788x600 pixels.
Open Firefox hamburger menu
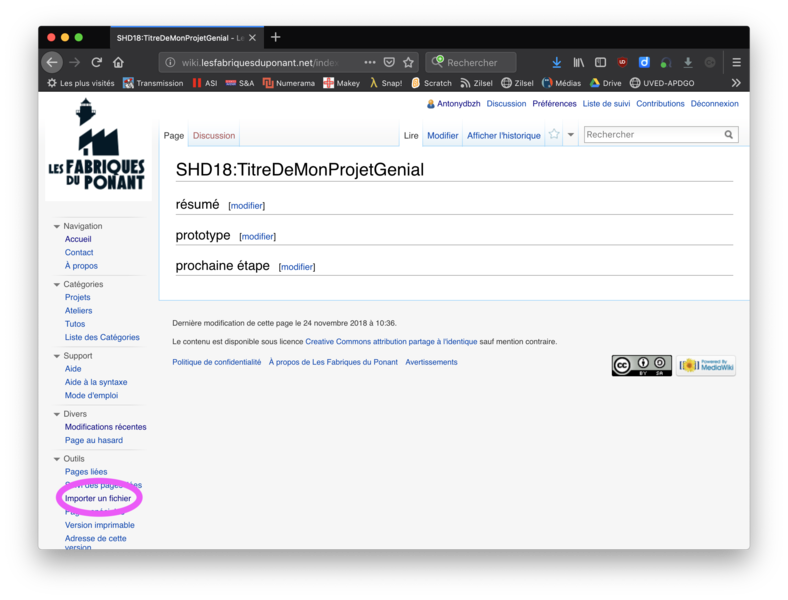tap(736, 62)
